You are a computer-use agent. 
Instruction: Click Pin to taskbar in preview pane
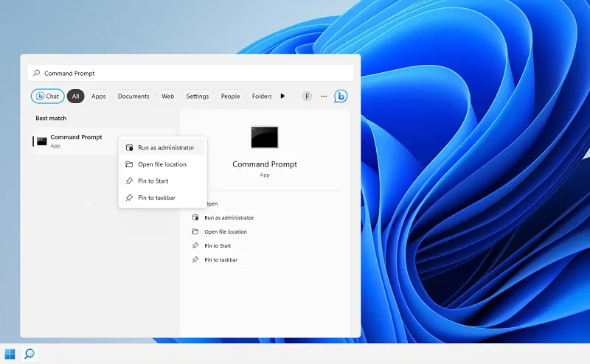coord(221,260)
